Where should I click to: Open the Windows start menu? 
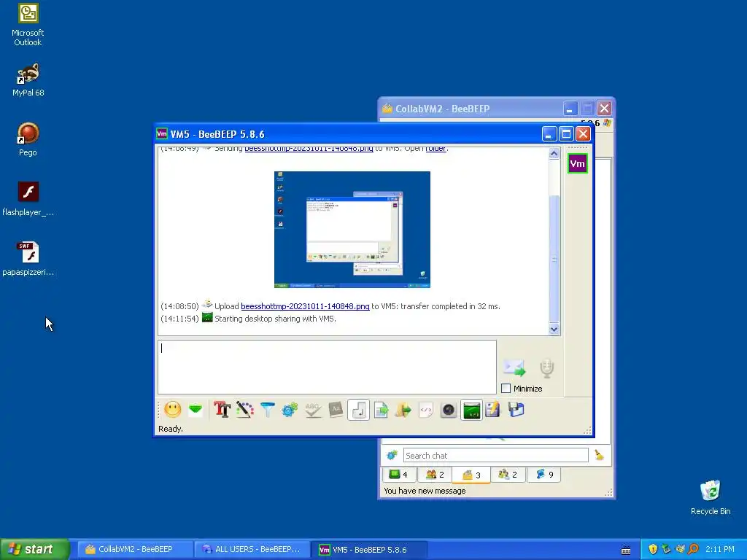[x=35, y=549]
